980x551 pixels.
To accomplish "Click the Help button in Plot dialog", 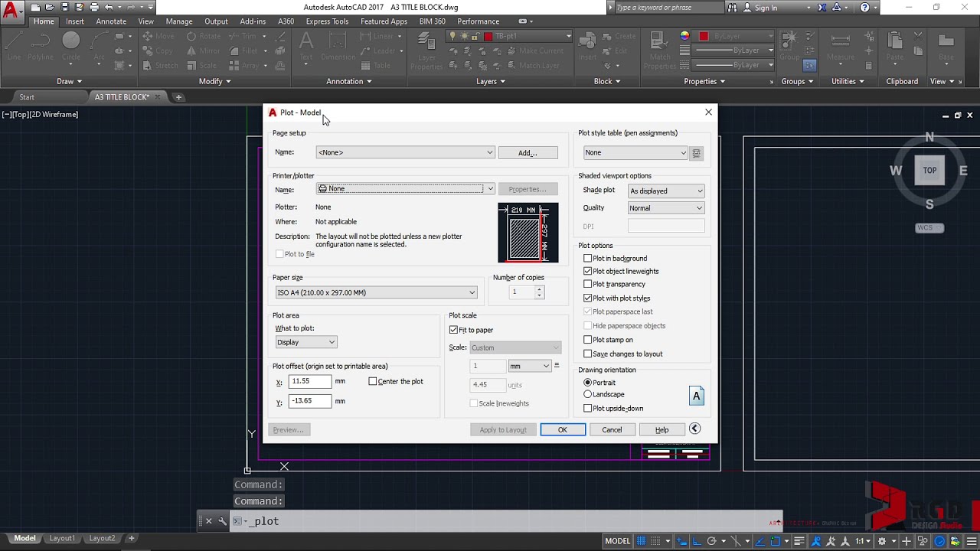I will coord(661,429).
